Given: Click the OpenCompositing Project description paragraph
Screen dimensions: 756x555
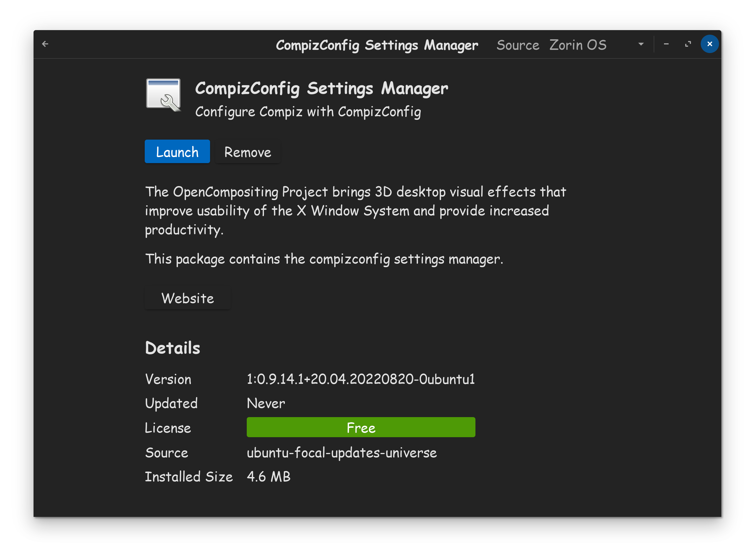Looking at the screenshot, I should (356, 211).
